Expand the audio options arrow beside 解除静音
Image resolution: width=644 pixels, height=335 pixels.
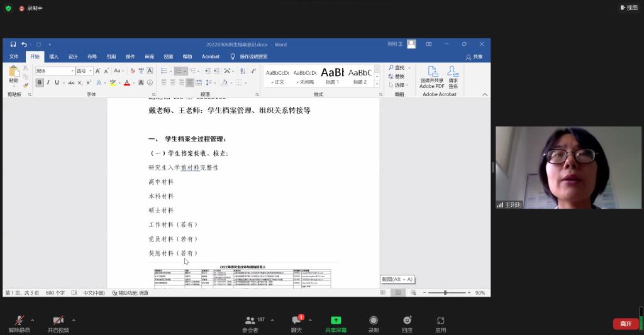(x=33, y=320)
